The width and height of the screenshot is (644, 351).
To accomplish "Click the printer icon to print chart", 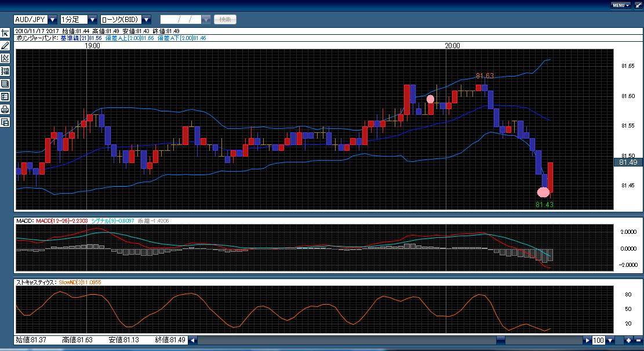I will click(5, 109).
